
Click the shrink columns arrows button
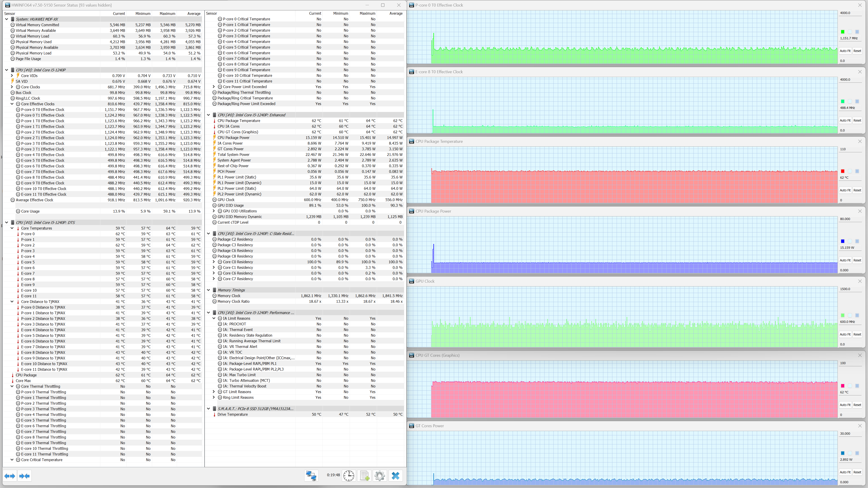[x=25, y=476]
